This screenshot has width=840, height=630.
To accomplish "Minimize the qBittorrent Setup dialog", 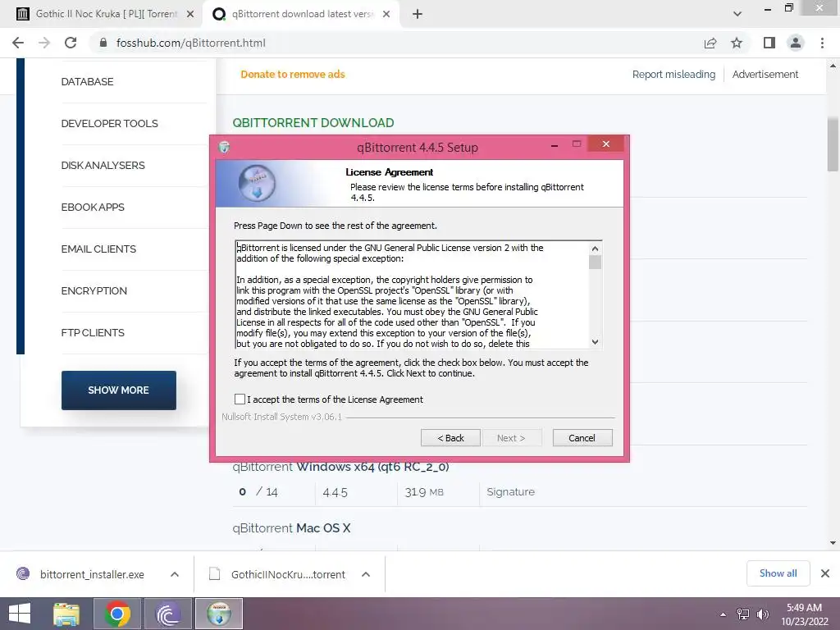I will click(x=555, y=144).
